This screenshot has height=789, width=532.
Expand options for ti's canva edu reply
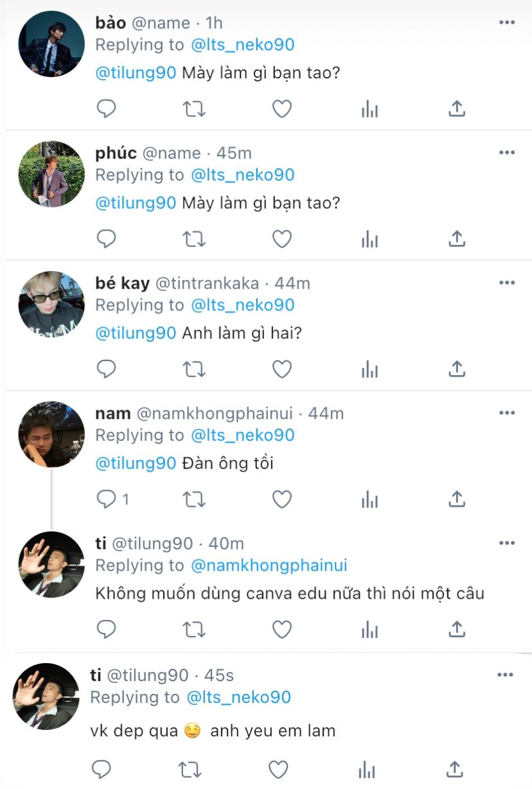[x=507, y=543]
